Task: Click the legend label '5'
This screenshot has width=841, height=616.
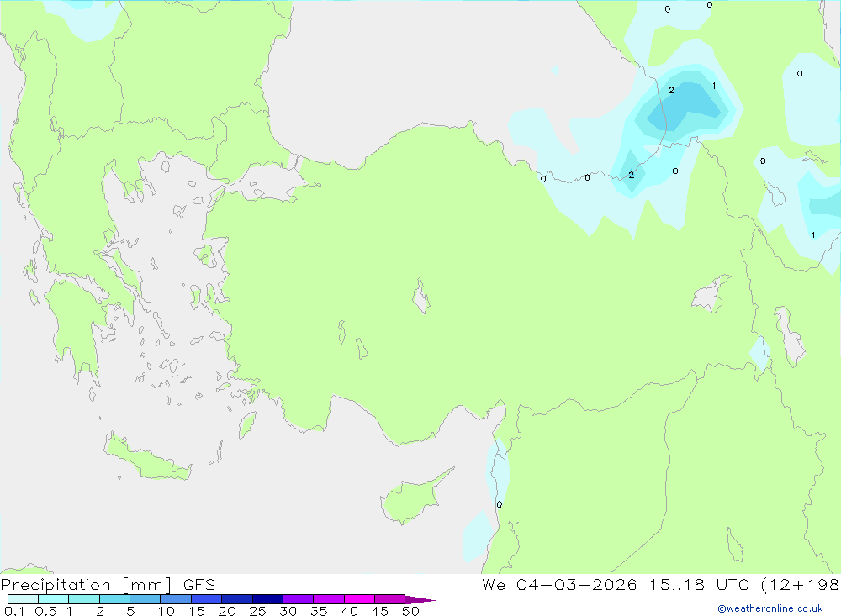Action: click(130, 611)
